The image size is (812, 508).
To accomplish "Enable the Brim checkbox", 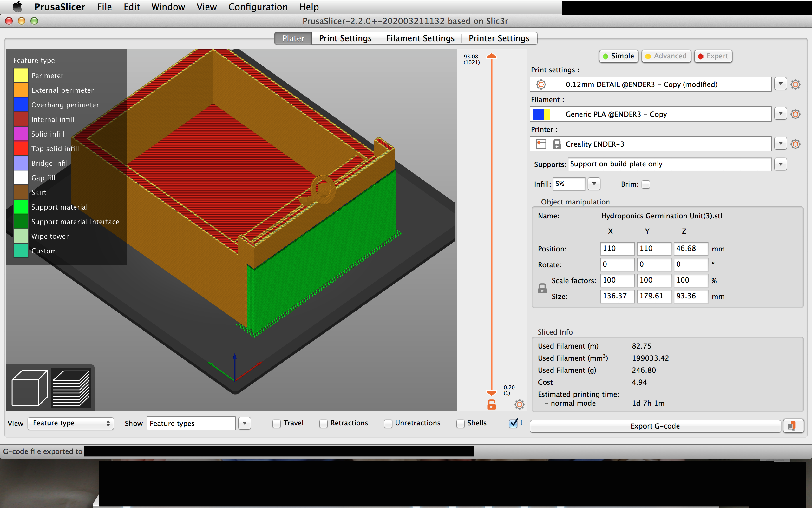I will 645,184.
